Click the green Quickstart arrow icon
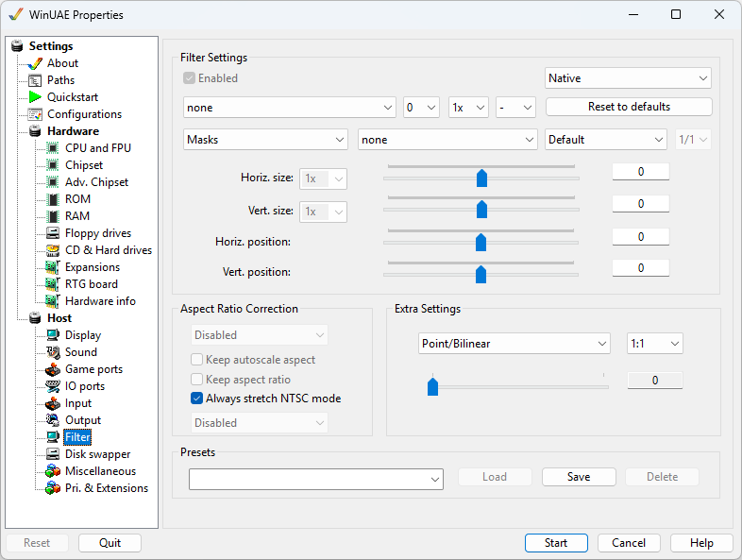This screenshot has height=560, width=742. [35, 97]
